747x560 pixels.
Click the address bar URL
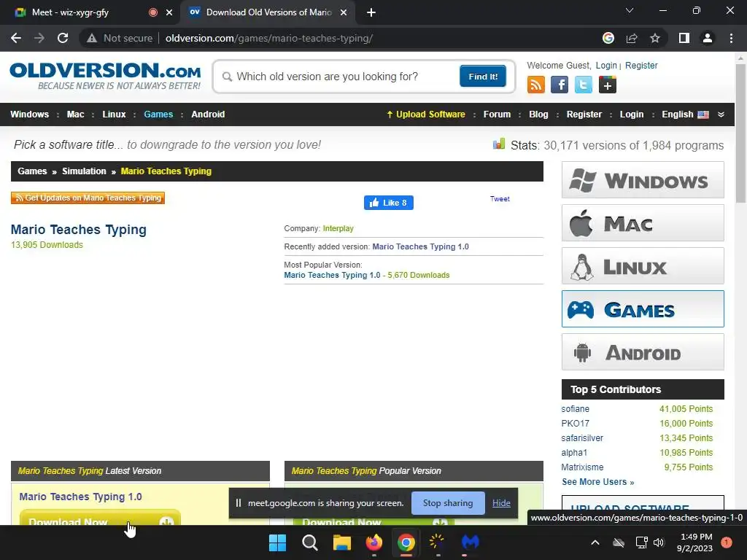(x=269, y=38)
